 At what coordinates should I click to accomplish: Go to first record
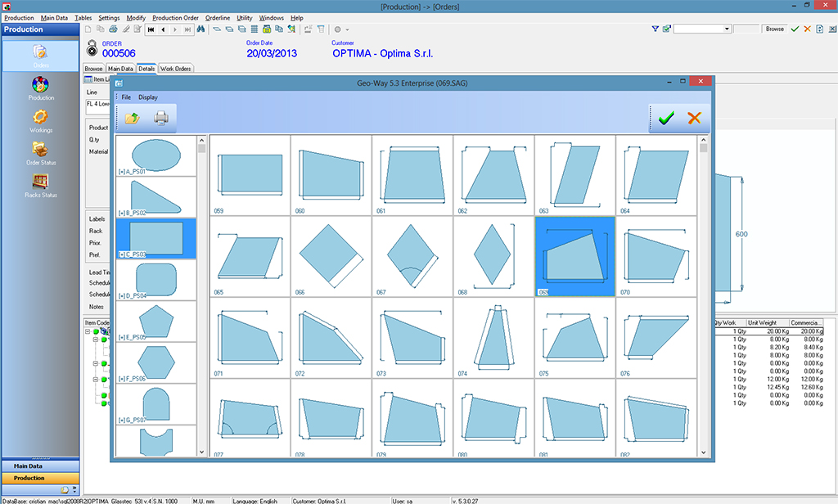point(151,29)
